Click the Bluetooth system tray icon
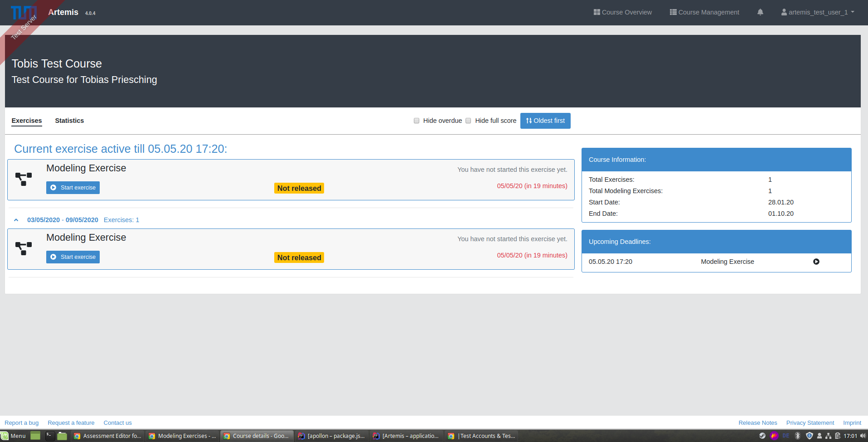868x442 pixels. (x=797, y=436)
